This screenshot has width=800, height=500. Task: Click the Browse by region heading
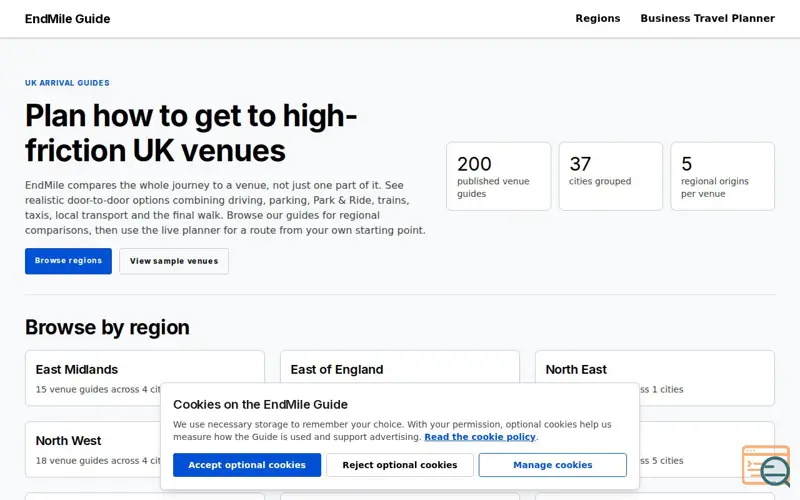[107, 328]
